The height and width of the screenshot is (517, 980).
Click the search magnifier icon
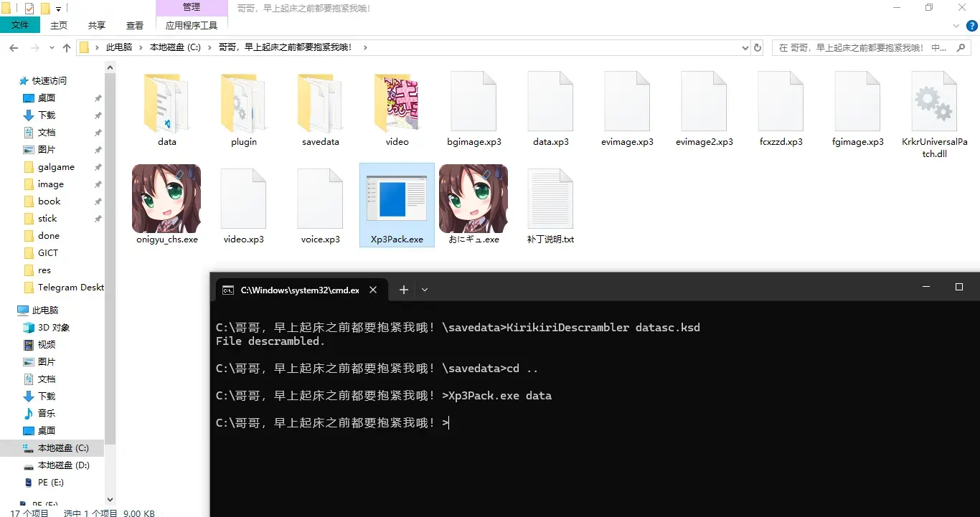click(961, 47)
